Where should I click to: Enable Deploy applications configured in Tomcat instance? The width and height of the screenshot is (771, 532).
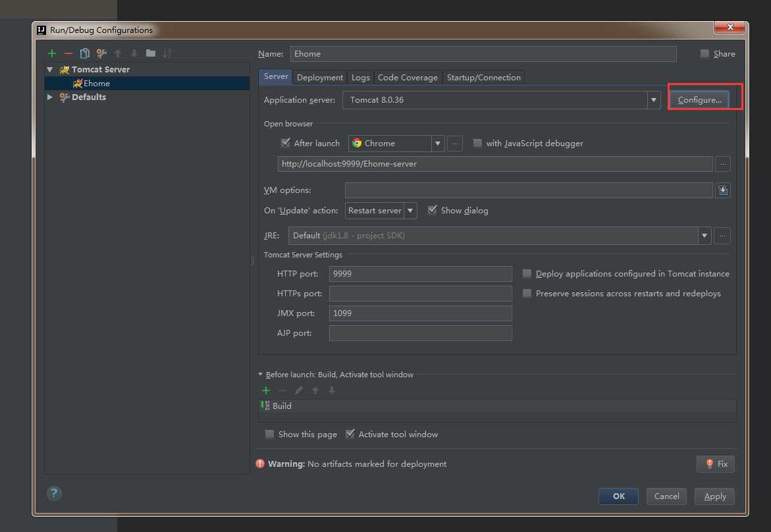(x=527, y=273)
